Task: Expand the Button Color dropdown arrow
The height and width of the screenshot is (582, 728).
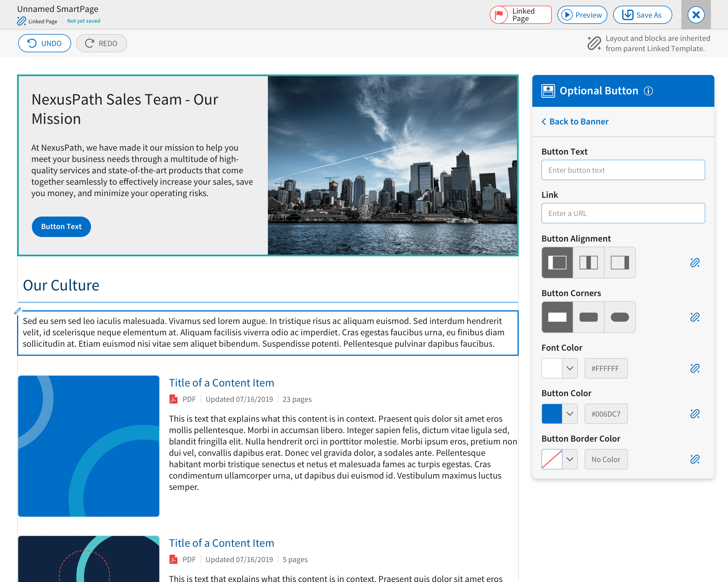Action: [570, 414]
